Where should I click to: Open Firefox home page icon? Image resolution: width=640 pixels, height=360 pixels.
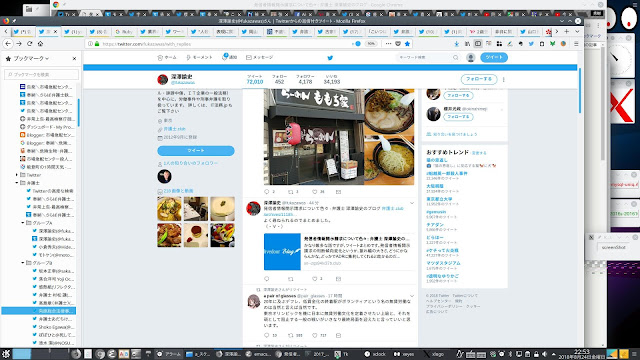[40, 44]
